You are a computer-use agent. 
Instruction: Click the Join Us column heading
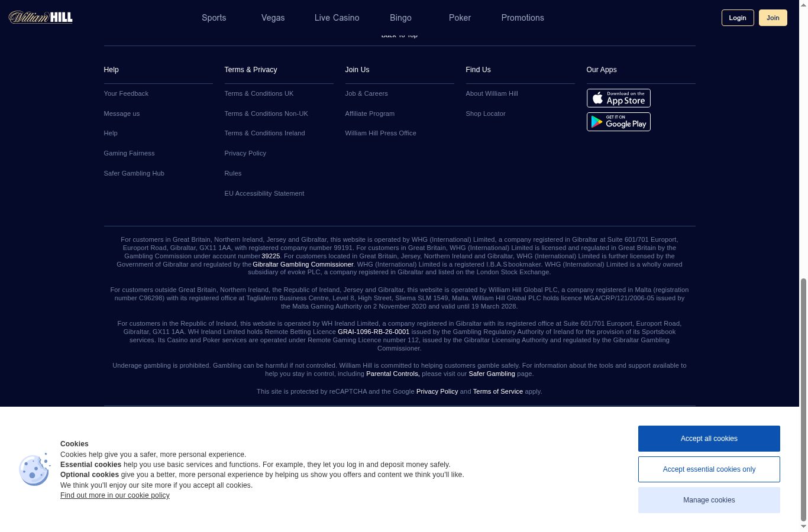point(357,70)
